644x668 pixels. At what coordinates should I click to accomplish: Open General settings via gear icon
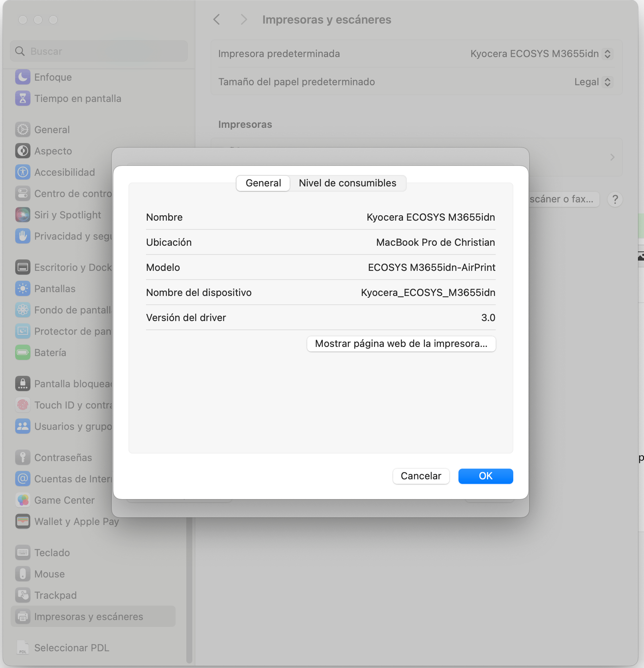(x=23, y=130)
